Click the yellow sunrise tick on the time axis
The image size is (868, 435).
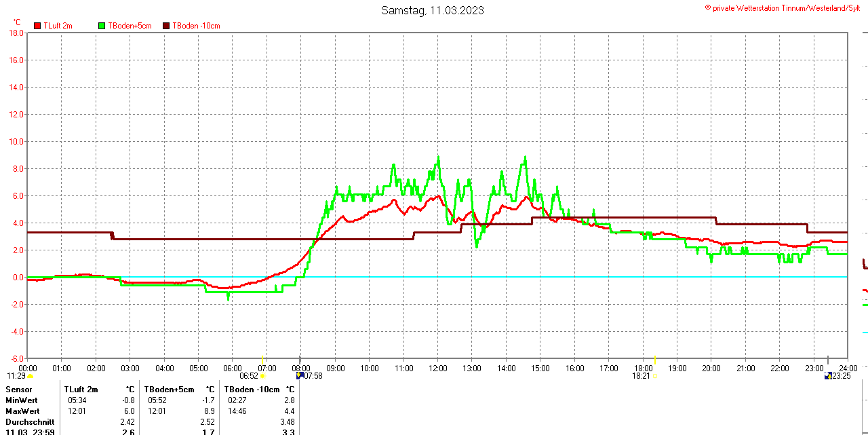click(x=262, y=359)
